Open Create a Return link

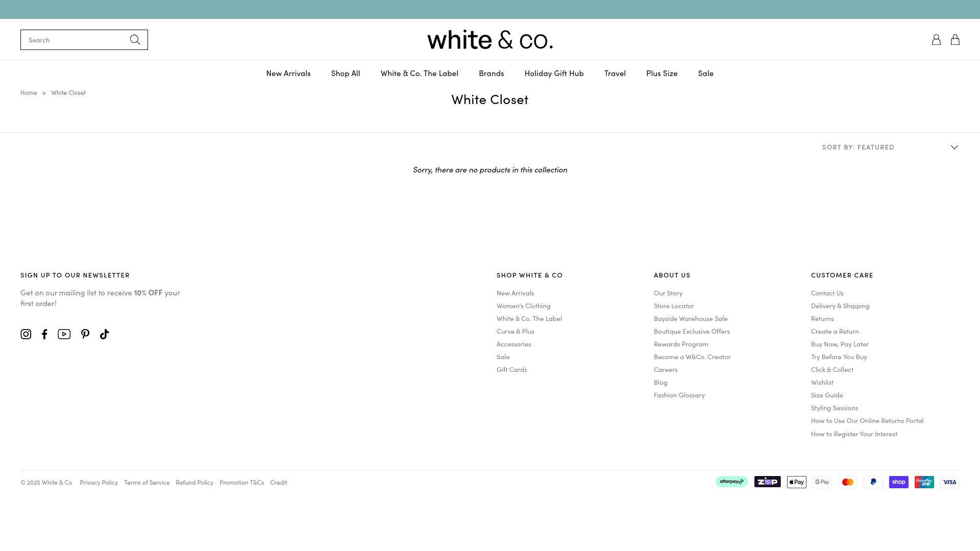coord(835,331)
